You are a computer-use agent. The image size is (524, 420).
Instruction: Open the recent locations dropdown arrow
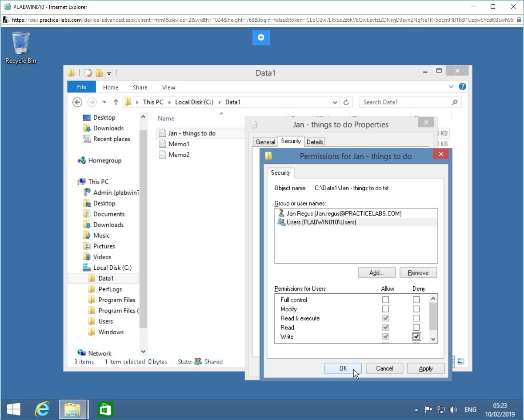point(104,102)
